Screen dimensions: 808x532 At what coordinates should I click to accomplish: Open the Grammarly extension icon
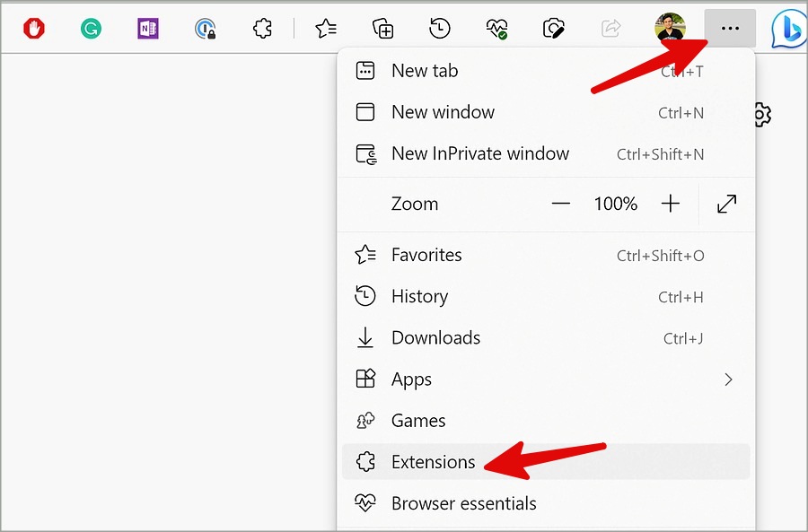click(91, 29)
